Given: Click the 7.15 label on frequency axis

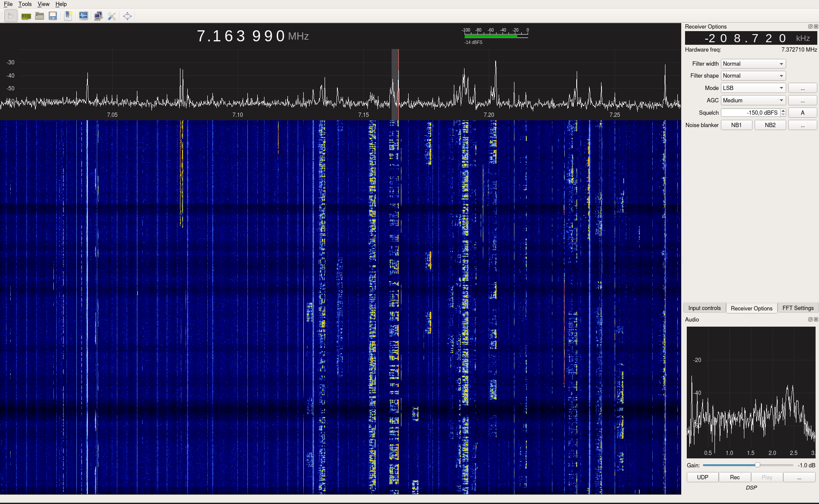Looking at the screenshot, I should point(363,115).
